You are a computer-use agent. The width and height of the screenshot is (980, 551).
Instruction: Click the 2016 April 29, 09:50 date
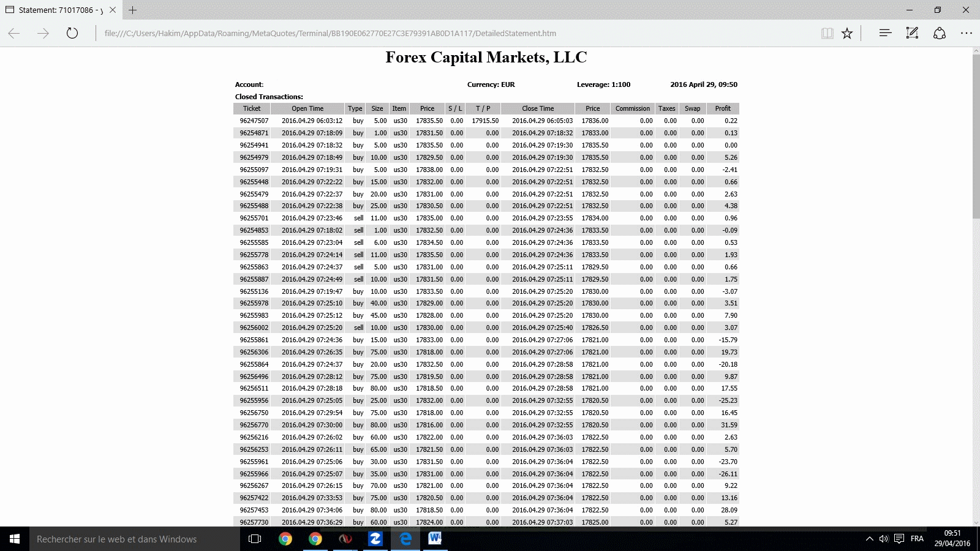704,84
